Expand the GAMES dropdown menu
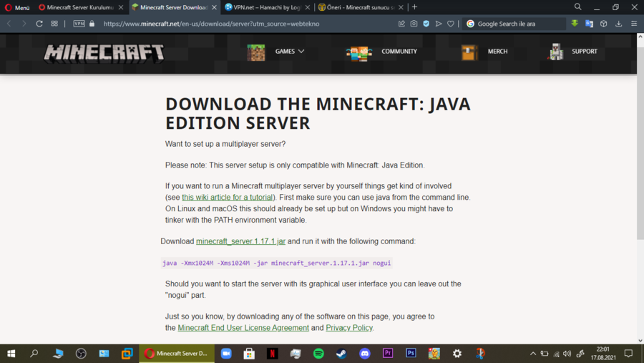This screenshot has width=644, height=363. 290,52
